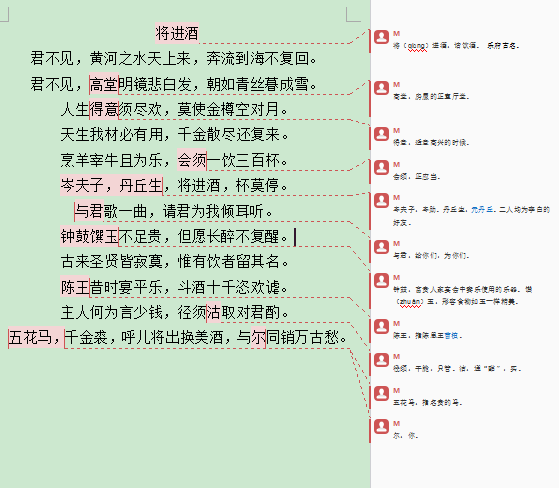Click avatar icon of the 会须 comment
The image size is (559, 488).
[381, 168]
